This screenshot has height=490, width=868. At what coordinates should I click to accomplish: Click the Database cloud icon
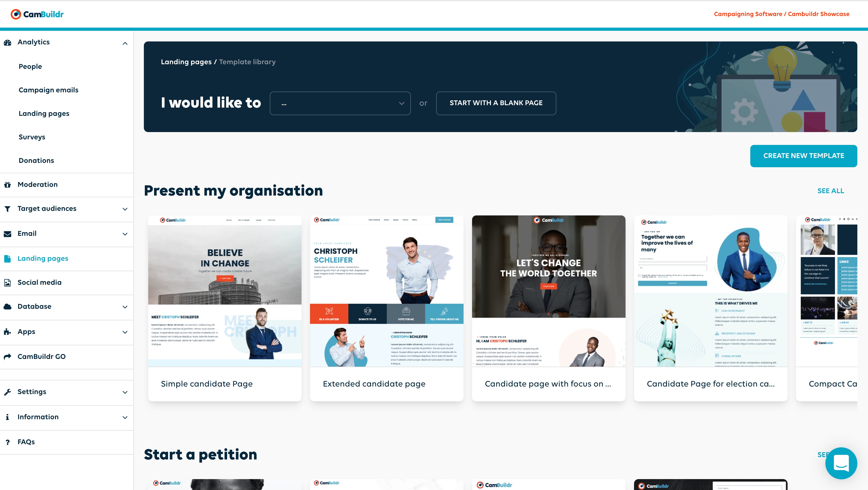point(8,307)
